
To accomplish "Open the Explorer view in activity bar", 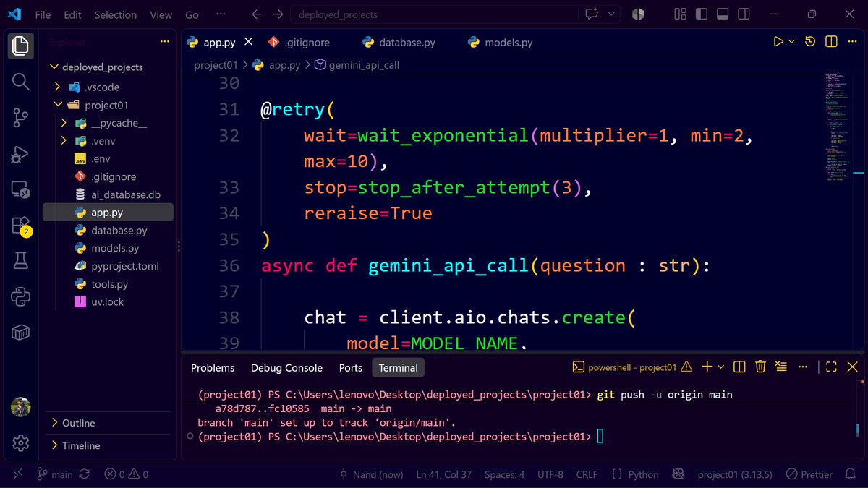I will click(x=20, y=46).
